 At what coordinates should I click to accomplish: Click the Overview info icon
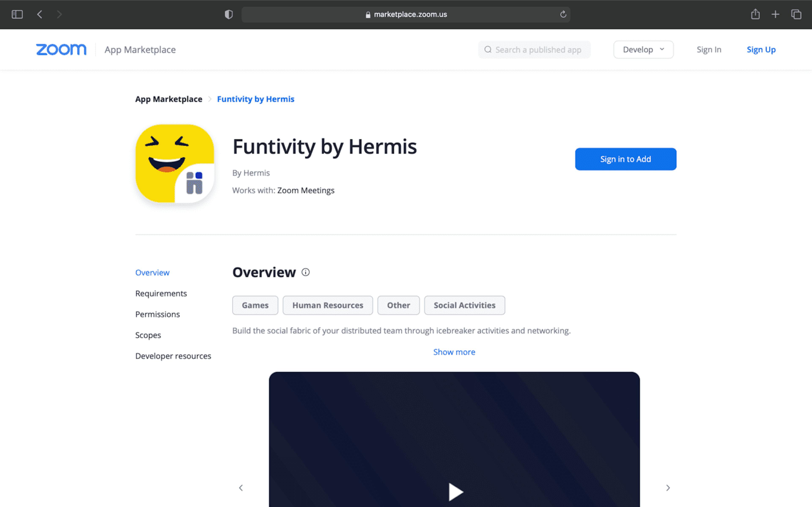[x=305, y=272]
